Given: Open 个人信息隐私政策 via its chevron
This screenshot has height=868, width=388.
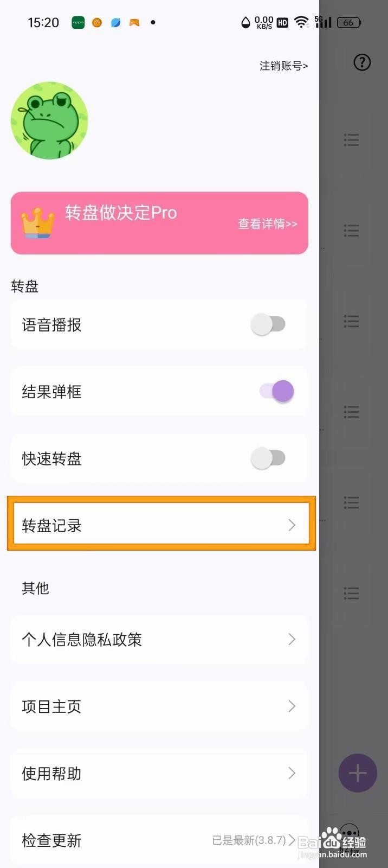Looking at the screenshot, I should tap(292, 639).
